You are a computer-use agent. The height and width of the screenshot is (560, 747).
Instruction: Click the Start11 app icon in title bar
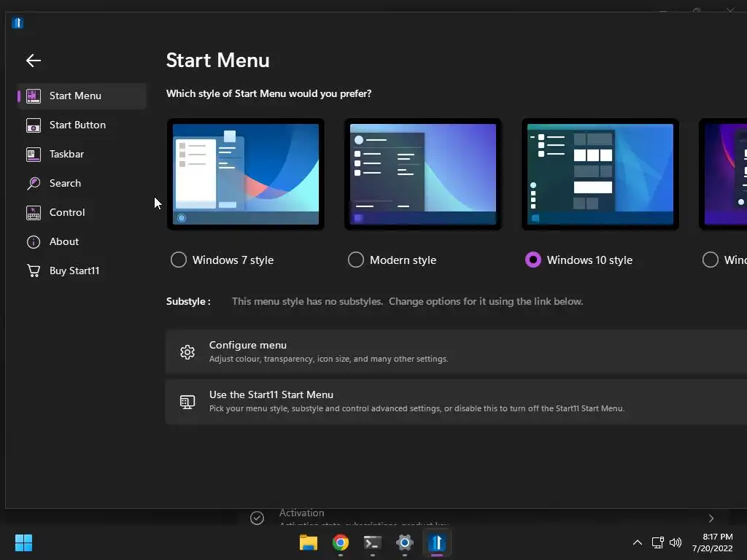coord(18,23)
